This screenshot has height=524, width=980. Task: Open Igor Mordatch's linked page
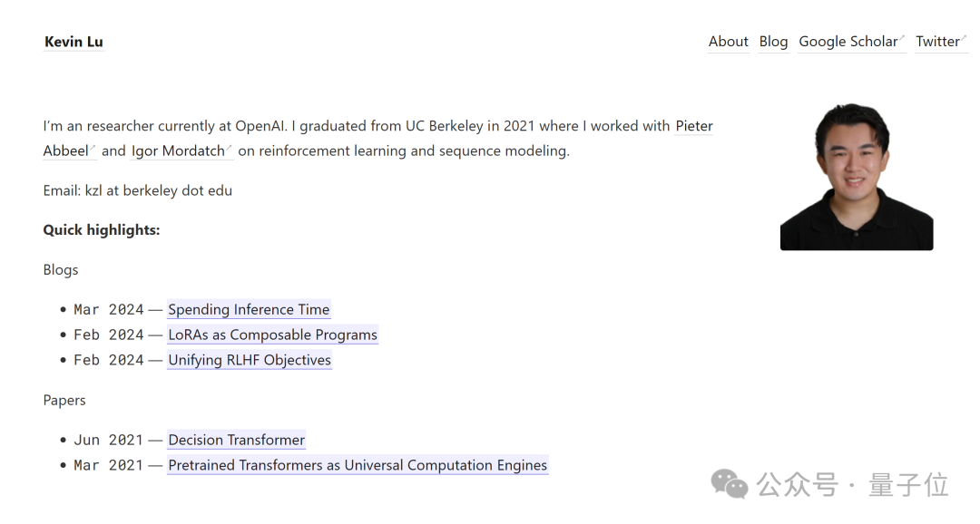(x=178, y=151)
